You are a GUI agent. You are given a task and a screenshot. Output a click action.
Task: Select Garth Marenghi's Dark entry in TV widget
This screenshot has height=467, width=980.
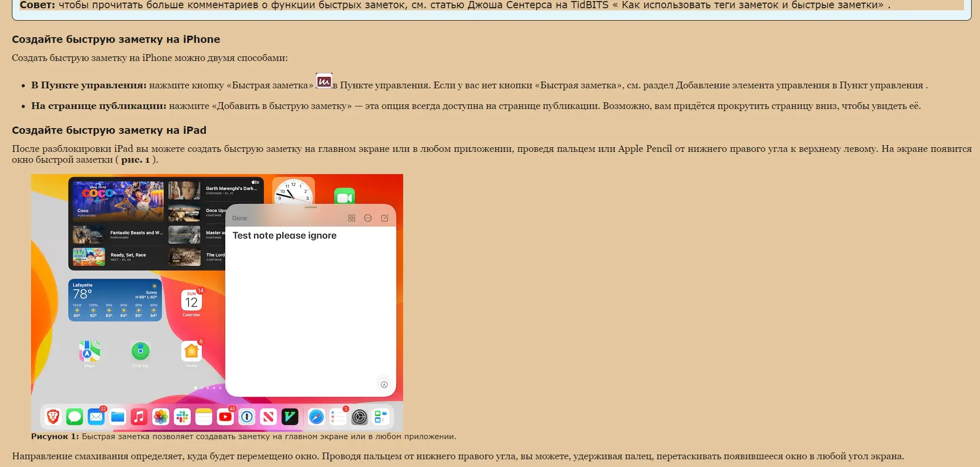[x=231, y=190]
